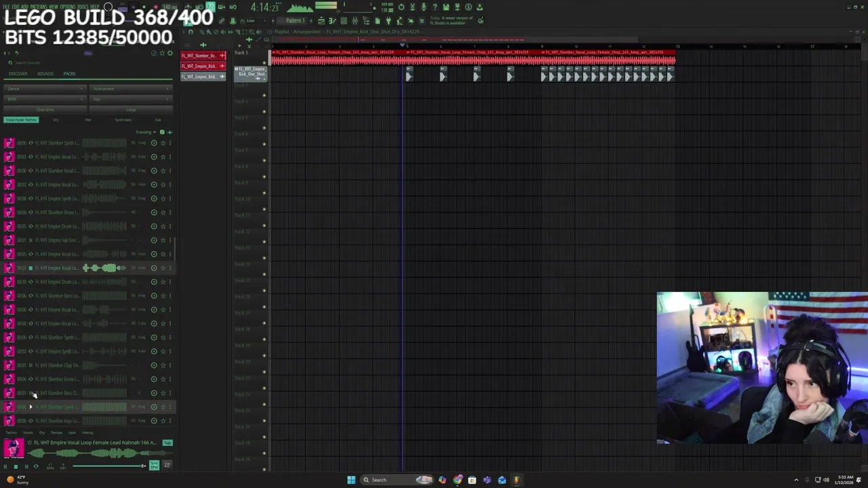The height and width of the screenshot is (488, 868).
Task: Open favorites star at top of sounds panel
Action: coord(162,53)
